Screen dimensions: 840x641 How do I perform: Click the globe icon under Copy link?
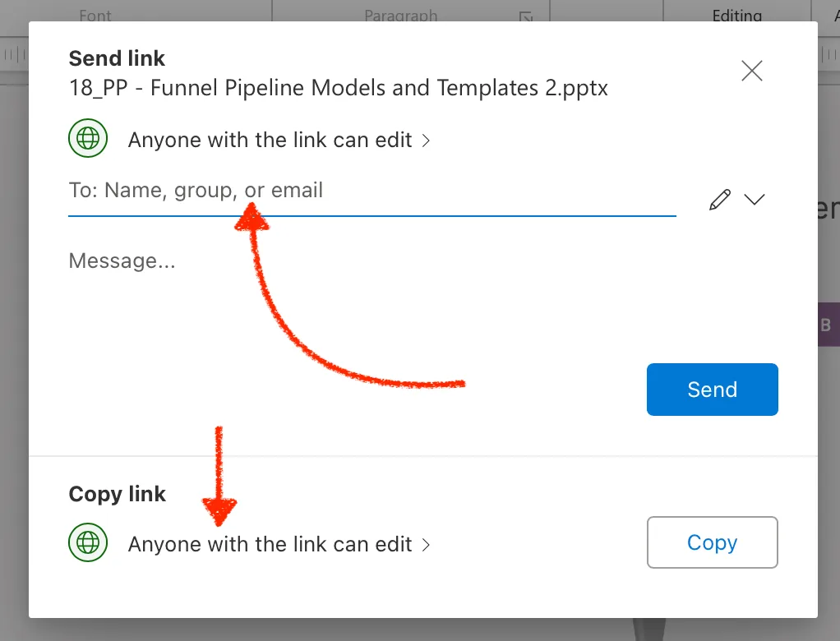pos(88,542)
